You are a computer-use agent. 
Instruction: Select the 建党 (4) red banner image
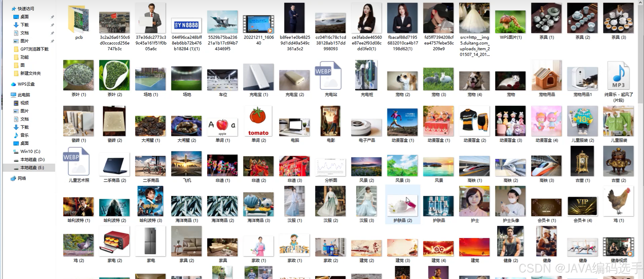pos(438,249)
